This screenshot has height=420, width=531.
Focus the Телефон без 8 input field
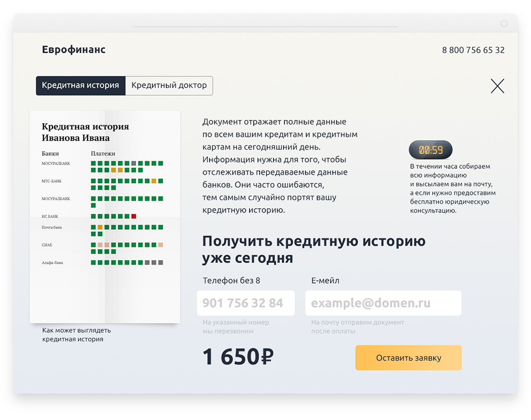point(245,303)
